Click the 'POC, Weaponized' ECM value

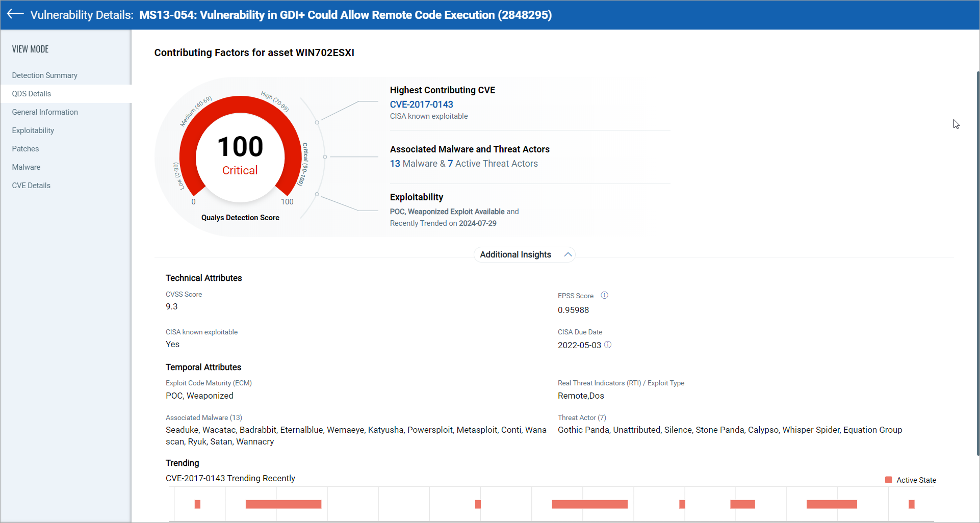[x=199, y=396]
